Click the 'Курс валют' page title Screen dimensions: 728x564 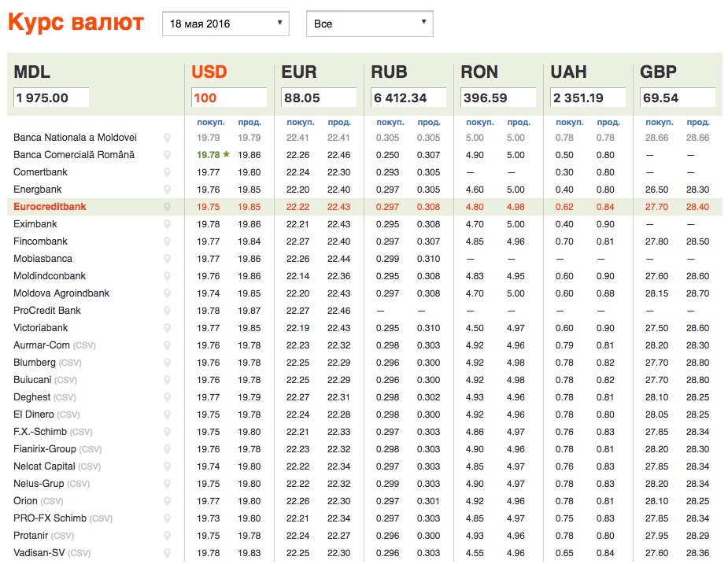click(x=76, y=22)
